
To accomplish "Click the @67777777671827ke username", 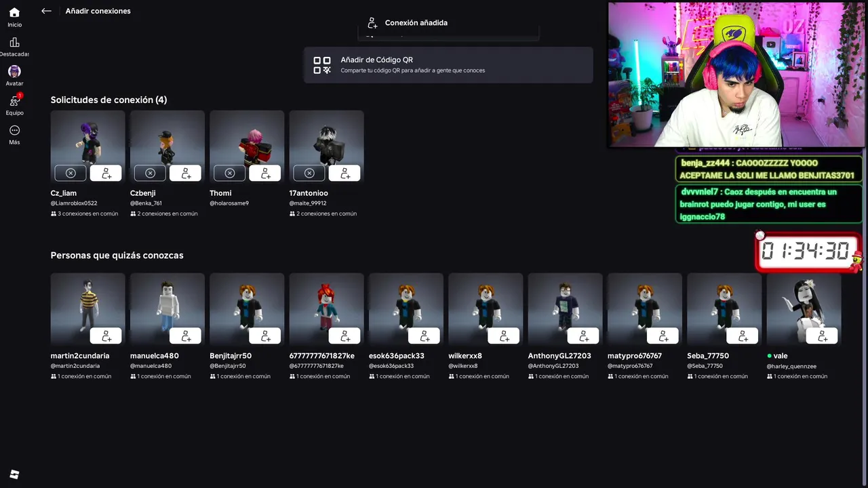I will pos(321,366).
